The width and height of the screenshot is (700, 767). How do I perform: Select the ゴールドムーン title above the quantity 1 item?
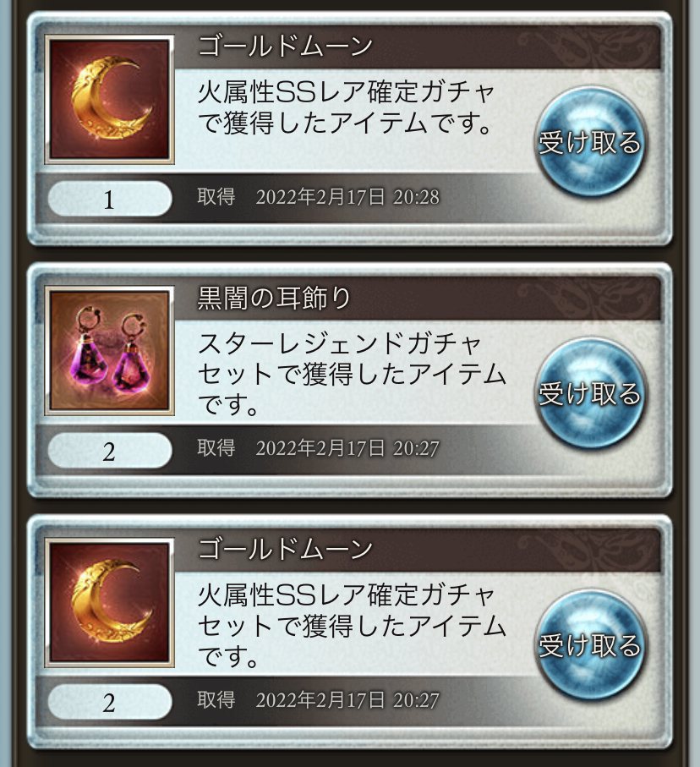pyautogui.click(x=285, y=47)
